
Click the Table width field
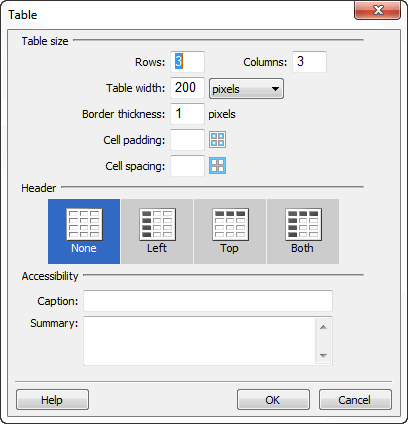click(x=187, y=88)
